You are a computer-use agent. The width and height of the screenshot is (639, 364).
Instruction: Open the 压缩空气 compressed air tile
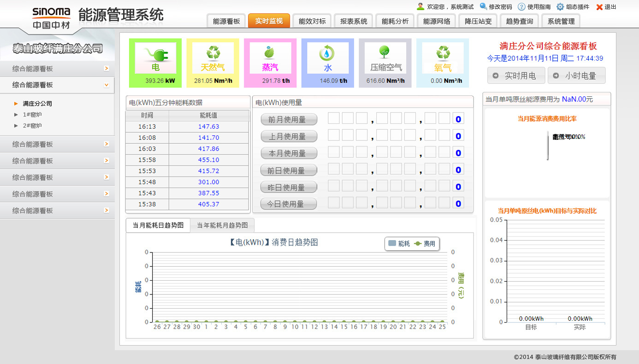[385, 63]
